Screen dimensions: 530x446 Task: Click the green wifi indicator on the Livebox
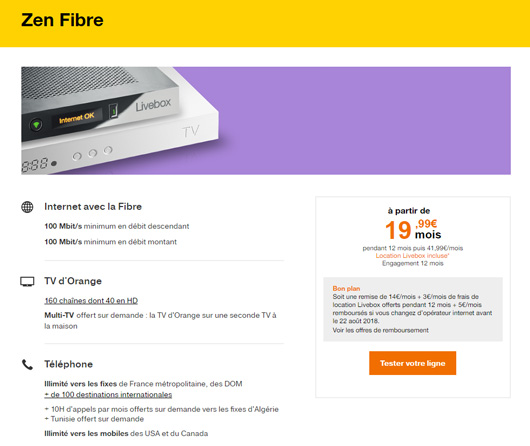coord(36,125)
